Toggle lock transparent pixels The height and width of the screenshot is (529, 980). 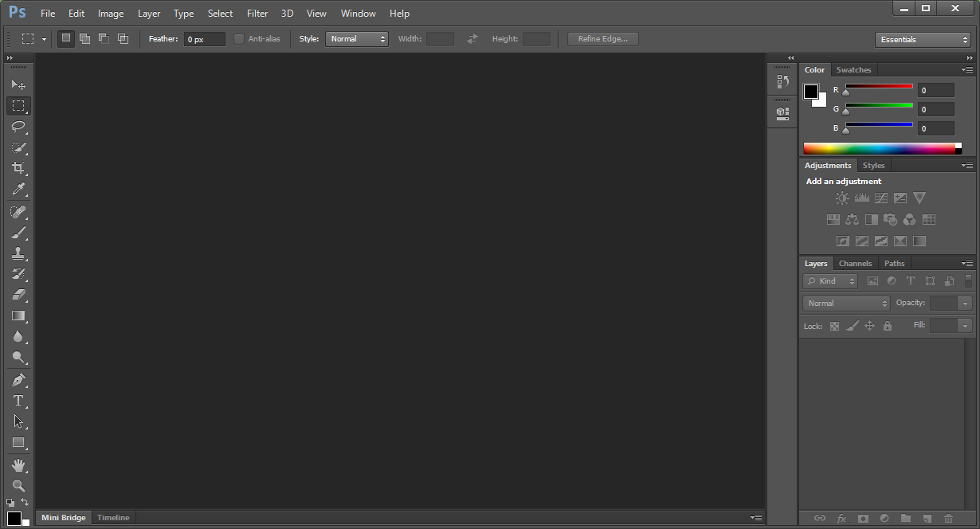click(834, 326)
